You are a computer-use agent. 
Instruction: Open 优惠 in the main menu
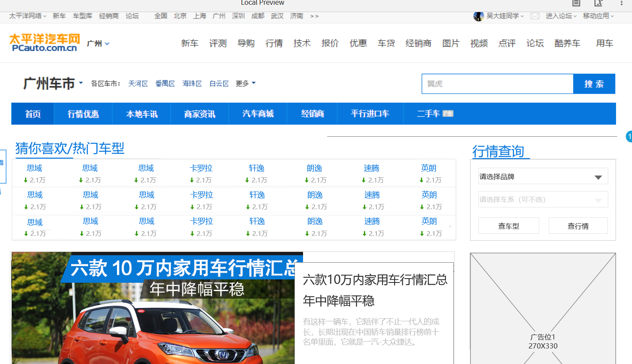pos(358,43)
